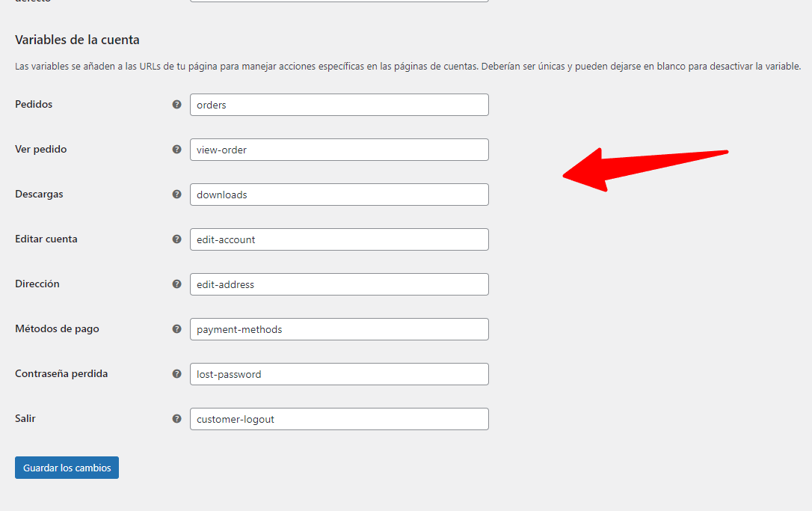Open help icon for Métodos de pago

coord(176,329)
